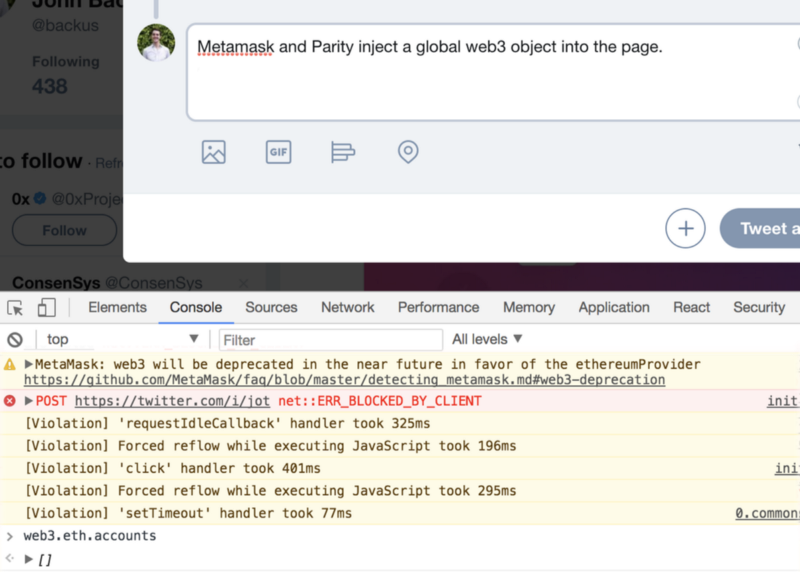Open the twitter.com/i/jot URL link
Screen dimensions: 800x572
172,401
